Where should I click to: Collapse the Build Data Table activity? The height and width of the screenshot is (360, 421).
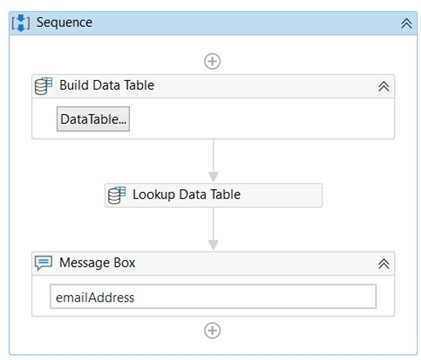pos(384,86)
